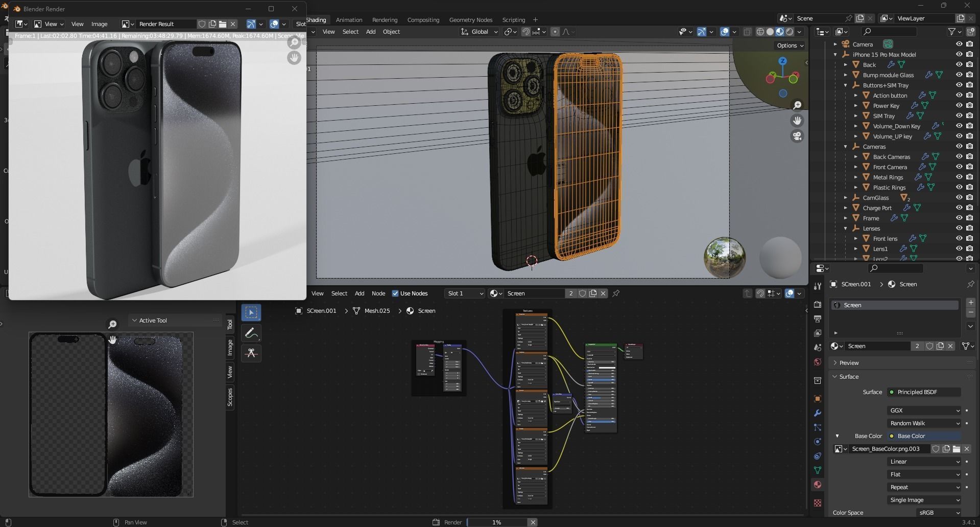The image size is (980, 527).
Task: Click the viewport pan hand gizmo
Action: coord(797,121)
